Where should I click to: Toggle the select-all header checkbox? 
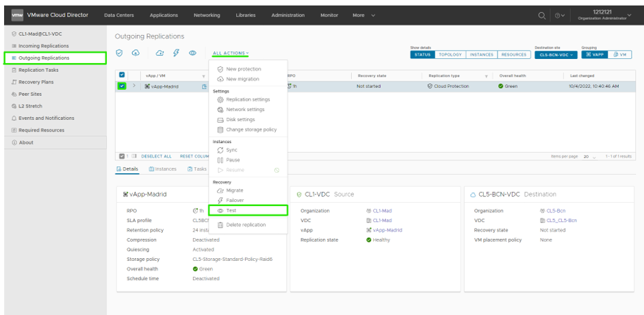click(x=122, y=75)
